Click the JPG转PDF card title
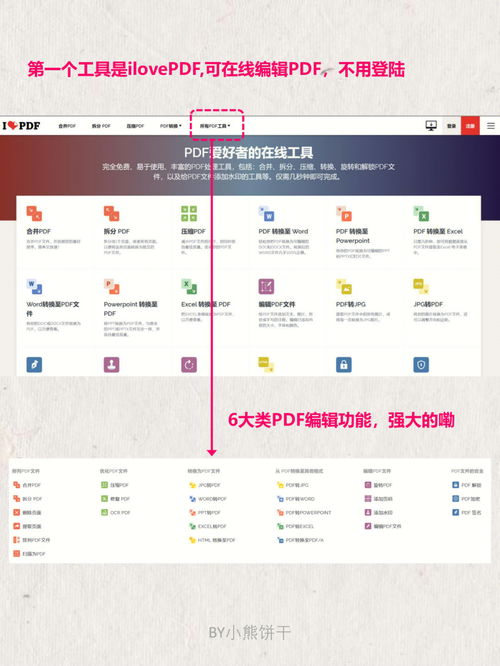This screenshot has height=666, width=500. 428,304
